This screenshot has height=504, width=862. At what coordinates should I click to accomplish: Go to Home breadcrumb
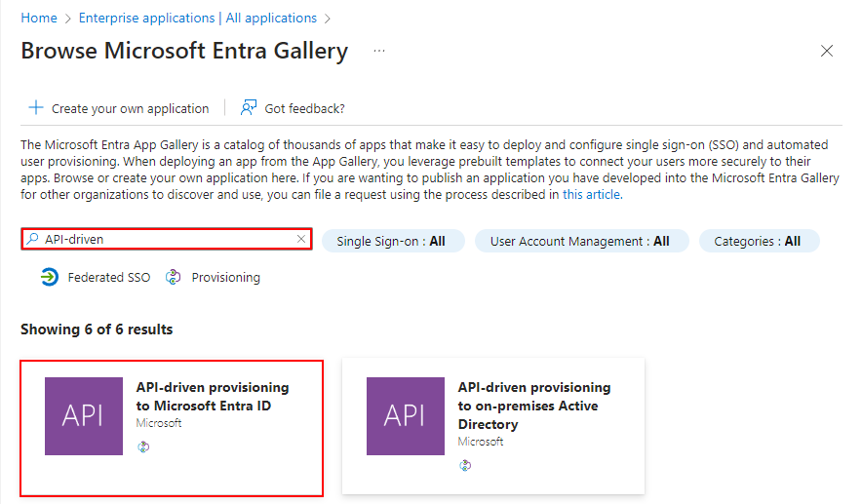click(39, 19)
